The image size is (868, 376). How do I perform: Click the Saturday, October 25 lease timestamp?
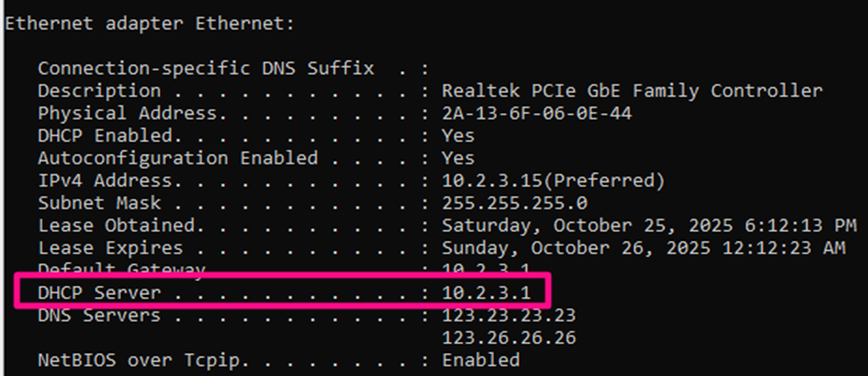(x=648, y=225)
